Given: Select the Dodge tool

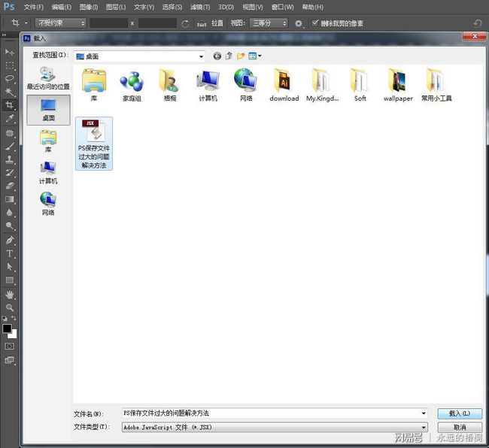Looking at the screenshot, I should point(9,226).
